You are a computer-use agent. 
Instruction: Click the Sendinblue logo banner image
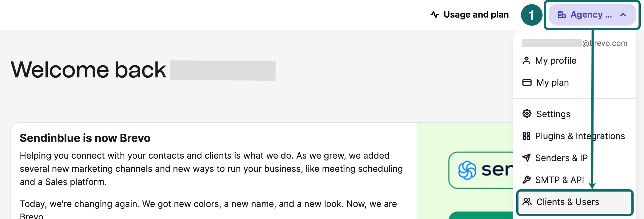(481, 170)
